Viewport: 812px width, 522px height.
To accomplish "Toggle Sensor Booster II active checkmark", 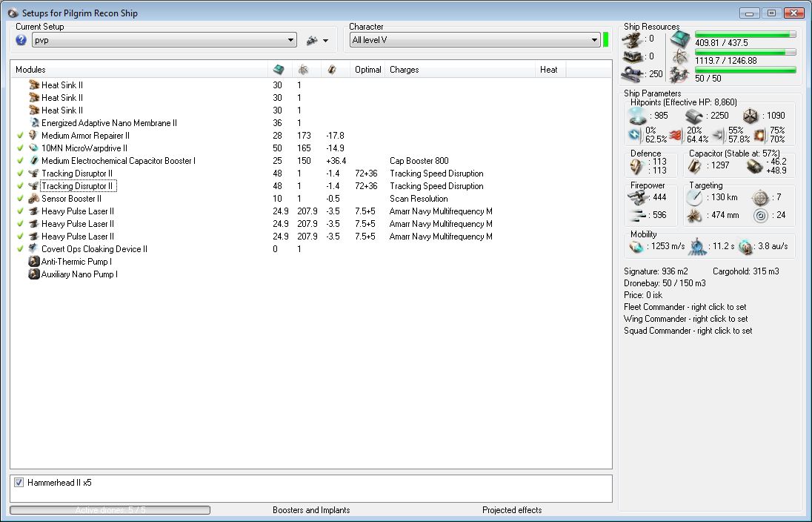I will tap(20, 199).
